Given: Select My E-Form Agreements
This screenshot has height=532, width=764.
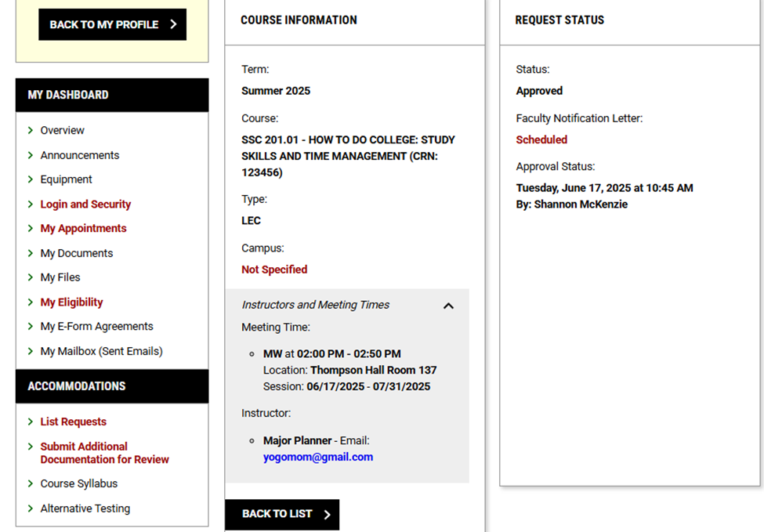Looking at the screenshot, I should (x=96, y=327).
